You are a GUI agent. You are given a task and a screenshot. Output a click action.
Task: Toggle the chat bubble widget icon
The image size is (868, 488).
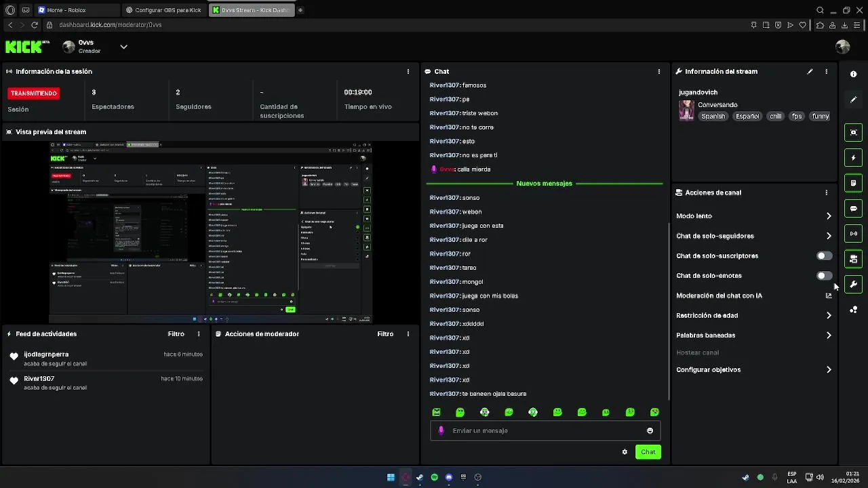coord(853,208)
